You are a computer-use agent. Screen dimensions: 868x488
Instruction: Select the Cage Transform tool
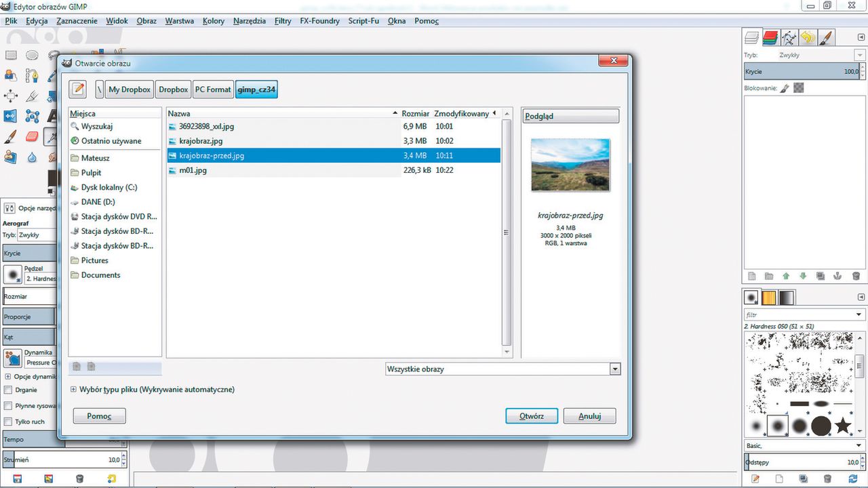(32, 116)
